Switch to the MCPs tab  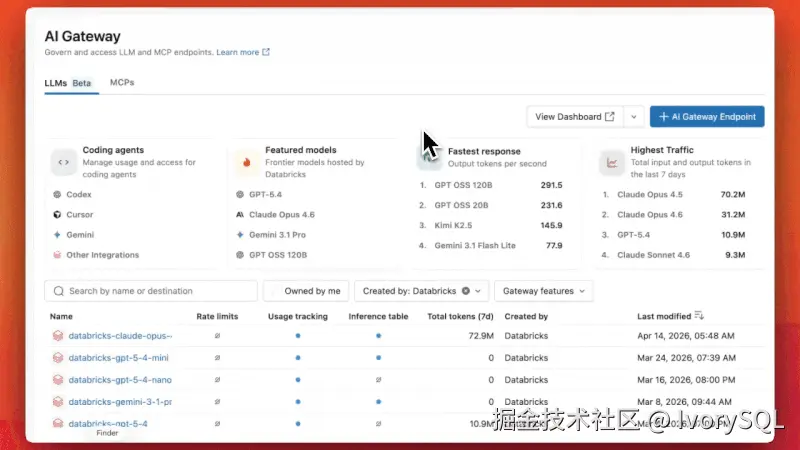tap(122, 82)
